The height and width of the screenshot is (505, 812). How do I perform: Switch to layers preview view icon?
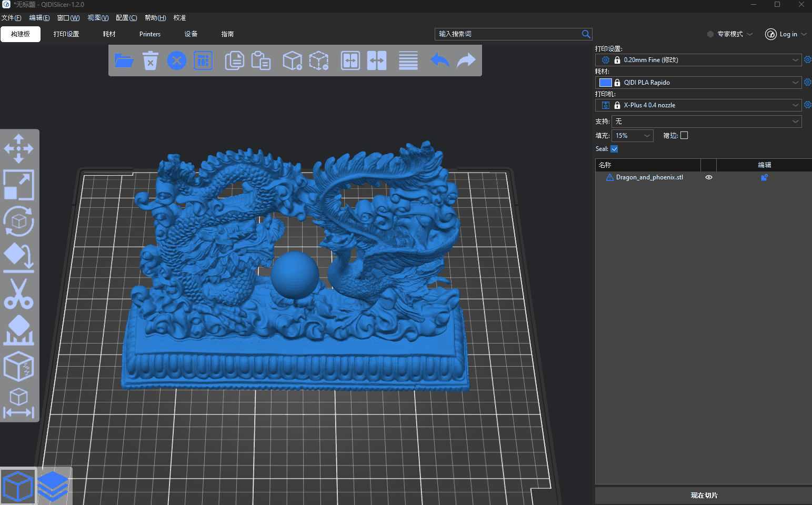(x=54, y=486)
